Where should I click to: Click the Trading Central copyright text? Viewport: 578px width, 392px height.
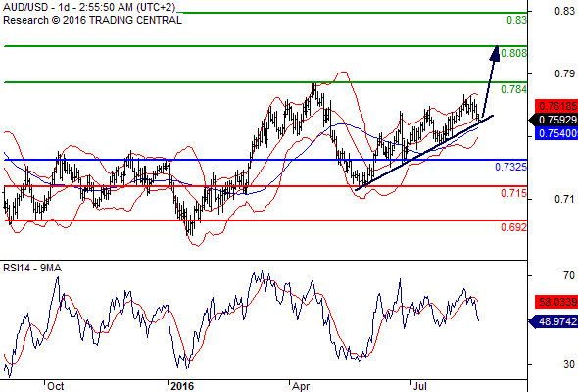pyautogui.click(x=92, y=20)
